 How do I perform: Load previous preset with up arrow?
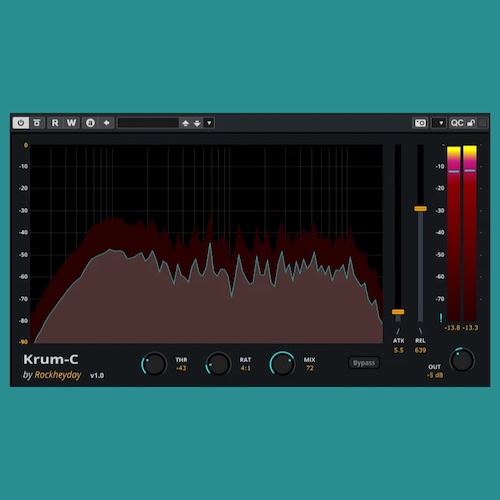(186, 123)
